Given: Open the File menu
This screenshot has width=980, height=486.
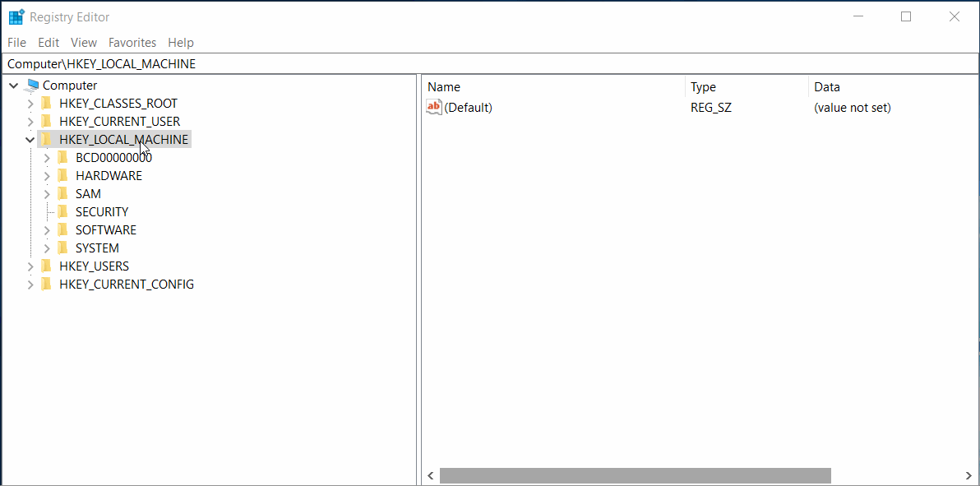Looking at the screenshot, I should [x=17, y=43].
